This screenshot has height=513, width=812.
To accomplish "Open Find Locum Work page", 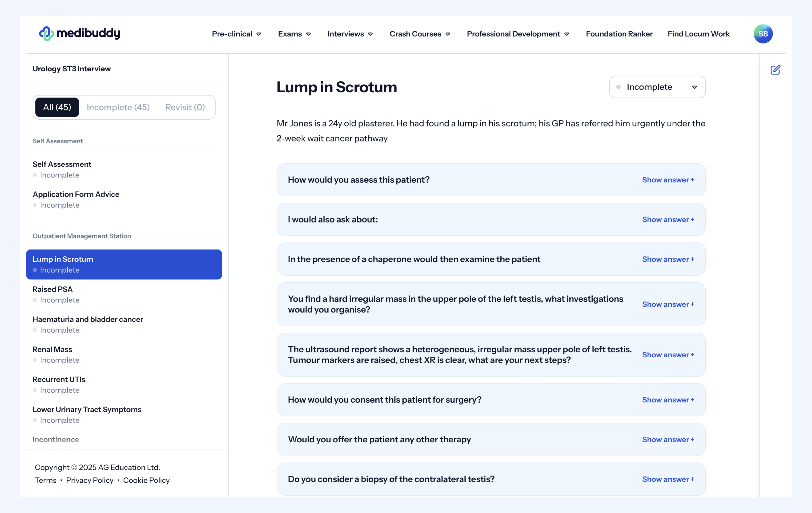I will (698, 34).
